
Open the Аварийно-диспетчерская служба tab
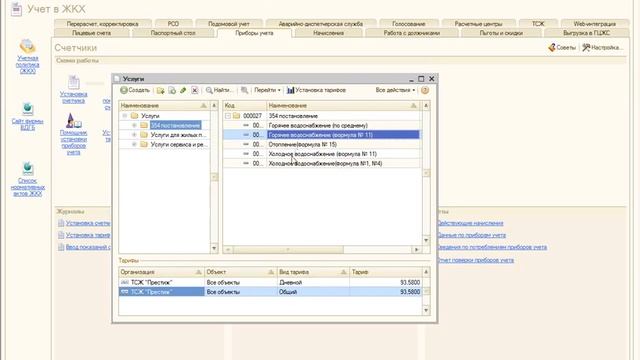point(321,24)
